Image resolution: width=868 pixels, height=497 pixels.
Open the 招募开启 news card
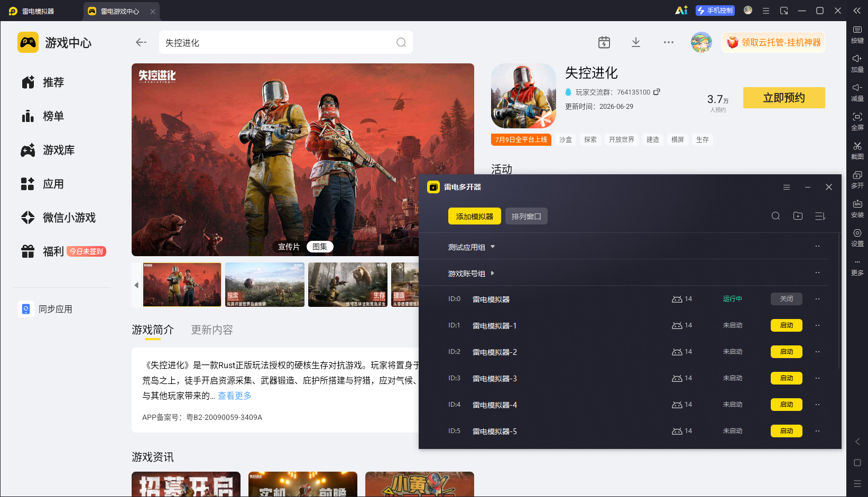pyautogui.click(x=186, y=484)
